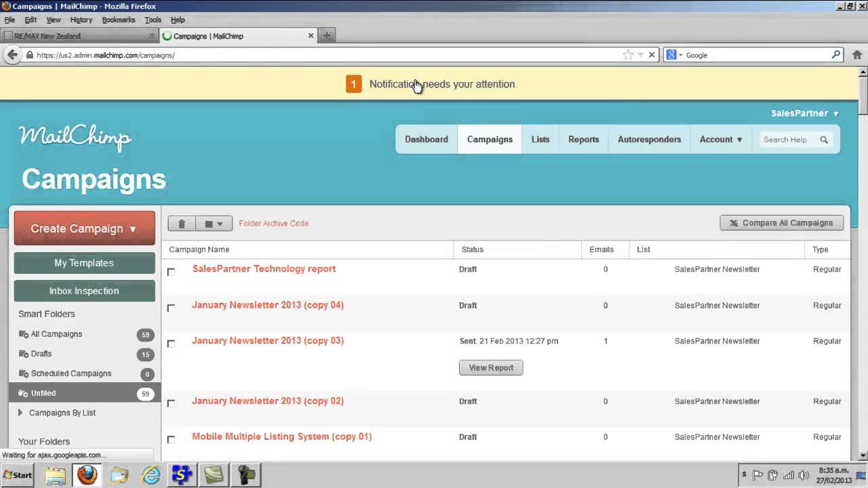868x488 pixels.
Task: Click the volume icon in system tray
Action: [x=804, y=475]
